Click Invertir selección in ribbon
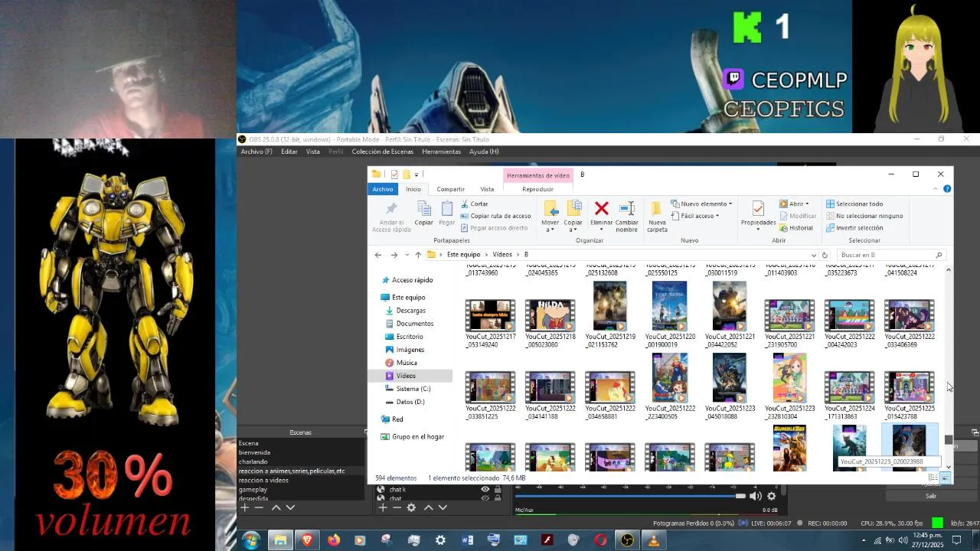The height and width of the screenshot is (551, 980). 854,228
